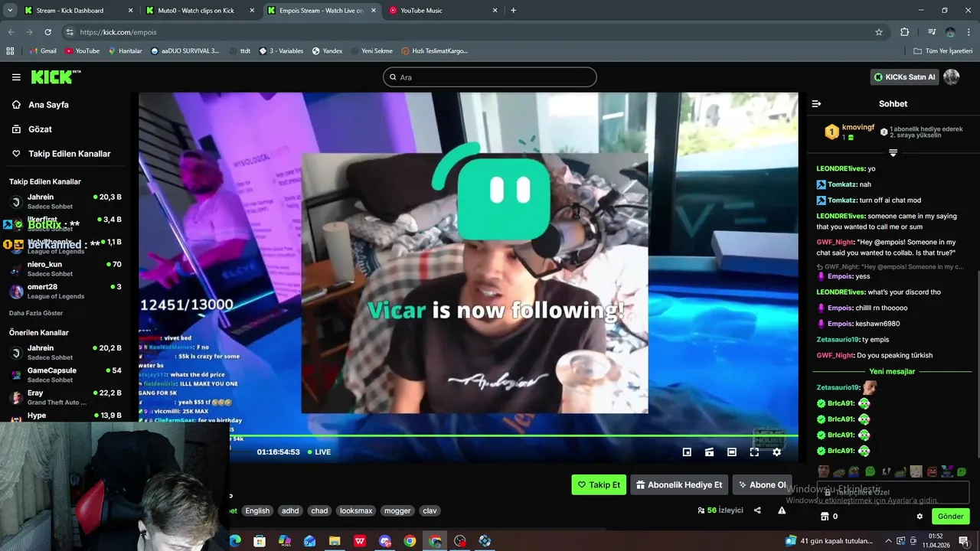Open Gmail bookmark
This screenshot has height=551, width=980.
(x=43, y=51)
